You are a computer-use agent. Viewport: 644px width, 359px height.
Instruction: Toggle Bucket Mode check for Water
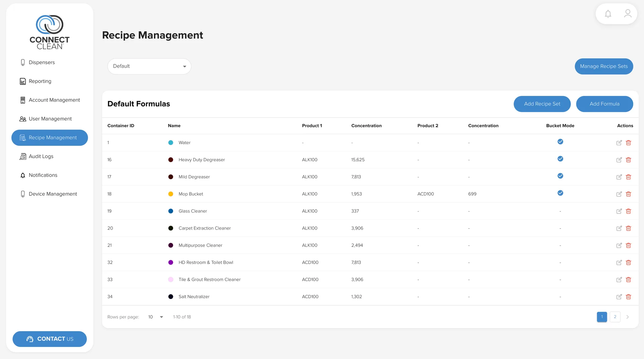pyautogui.click(x=560, y=142)
